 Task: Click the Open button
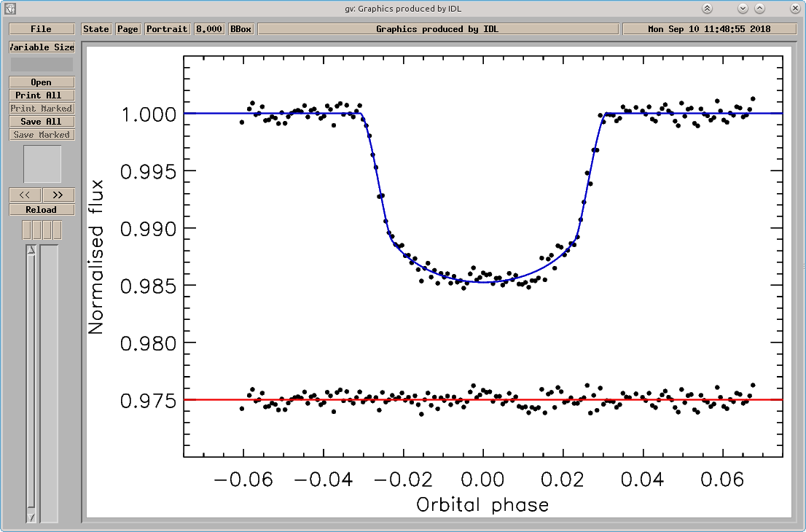click(x=42, y=82)
